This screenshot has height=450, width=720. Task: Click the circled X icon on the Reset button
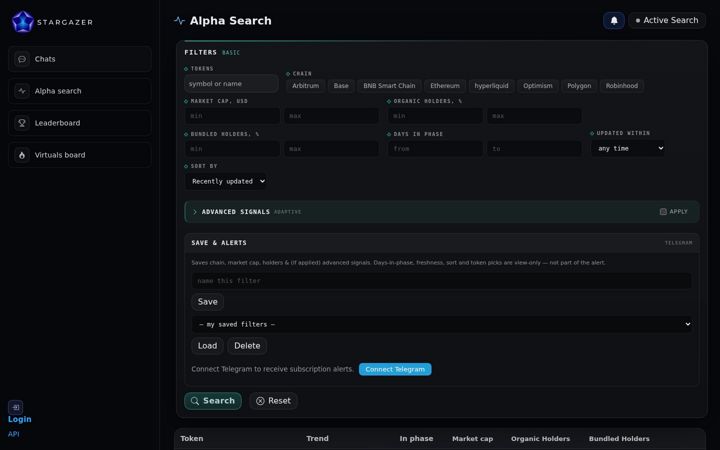pyautogui.click(x=260, y=401)
